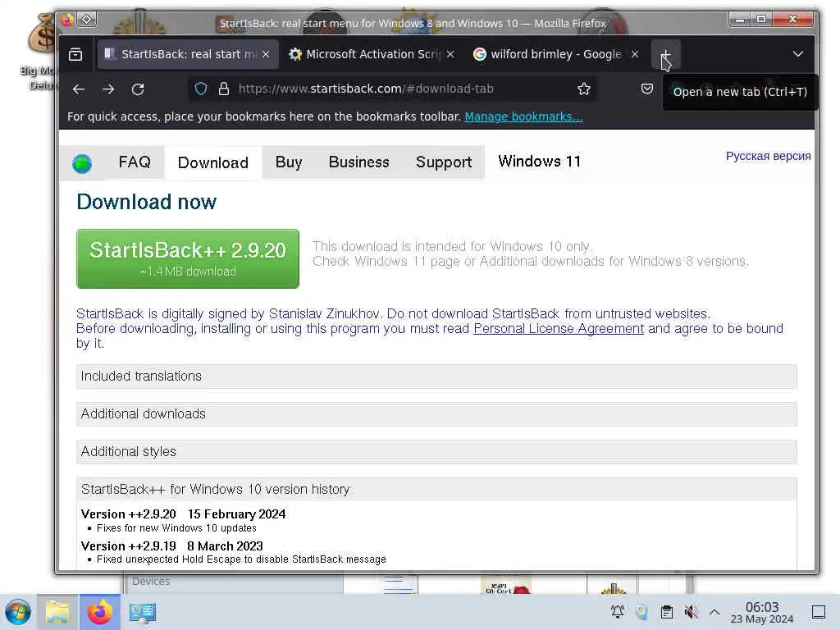Click the keep-above diamond icon in title bar
The width and height of the screenshot is (840, 630).
pos(86,20)
